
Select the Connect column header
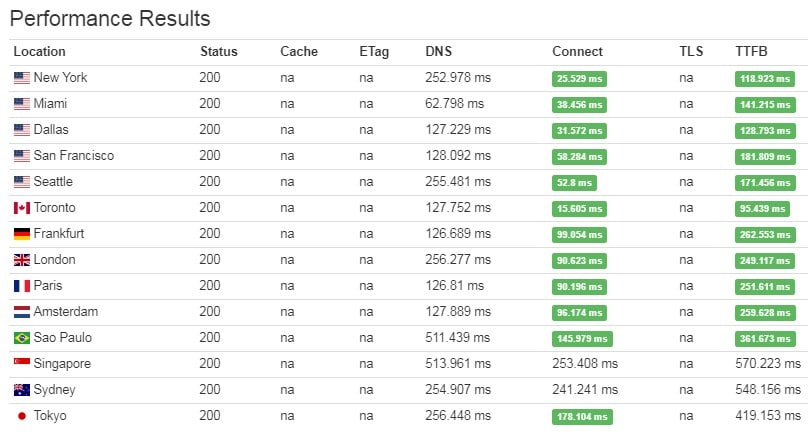[x=577, y=52]
